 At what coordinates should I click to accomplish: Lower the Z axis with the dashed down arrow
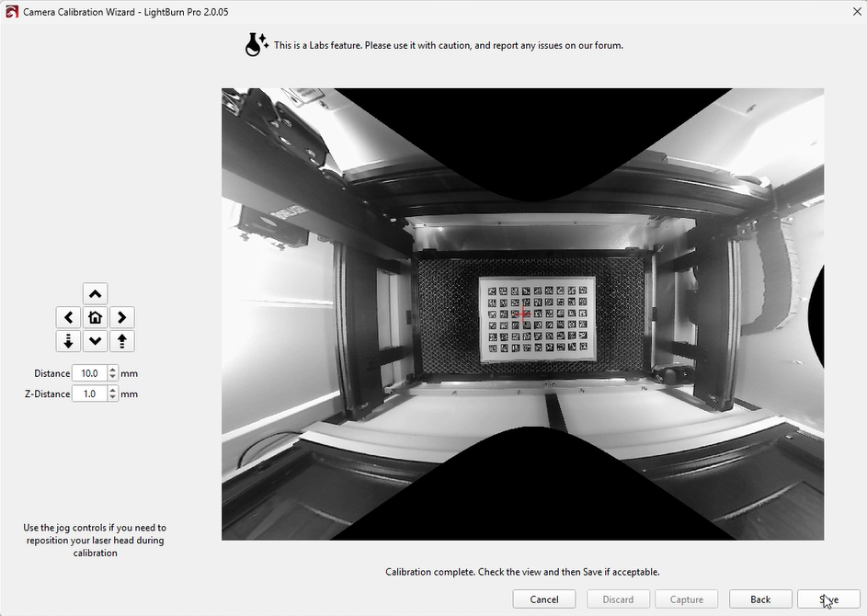[69, 341]
